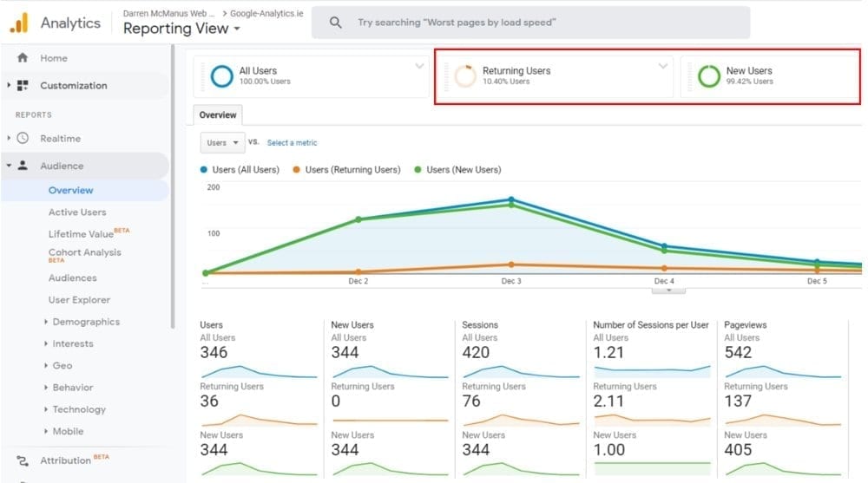The height and width of the screenshot is (483, 868).
Task: Open User Explorer report
Action: (x=79, y=300)
